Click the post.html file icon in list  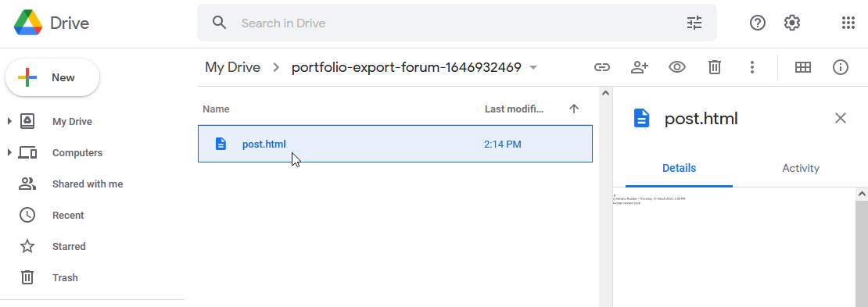coord(221,144)
